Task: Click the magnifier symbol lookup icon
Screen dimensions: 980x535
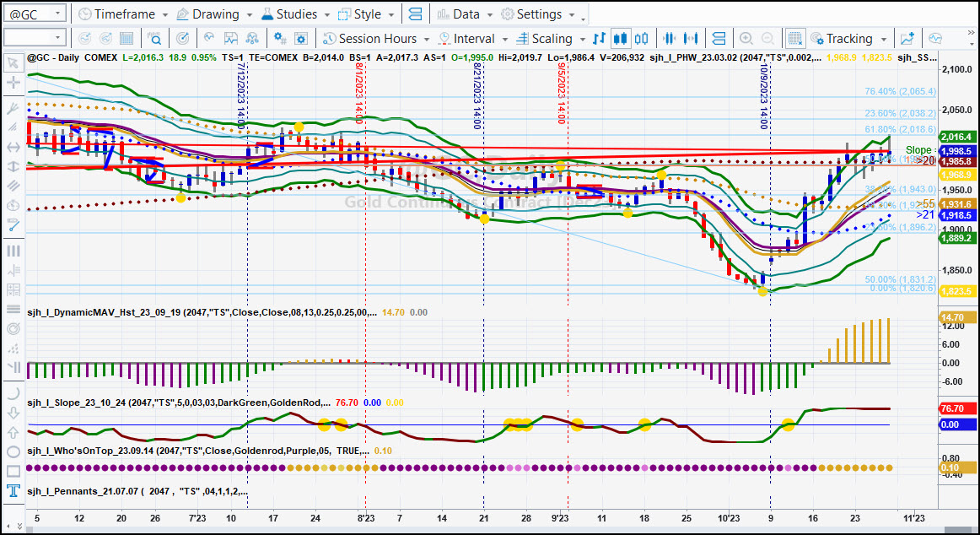Action: click(x=154, y=39)
